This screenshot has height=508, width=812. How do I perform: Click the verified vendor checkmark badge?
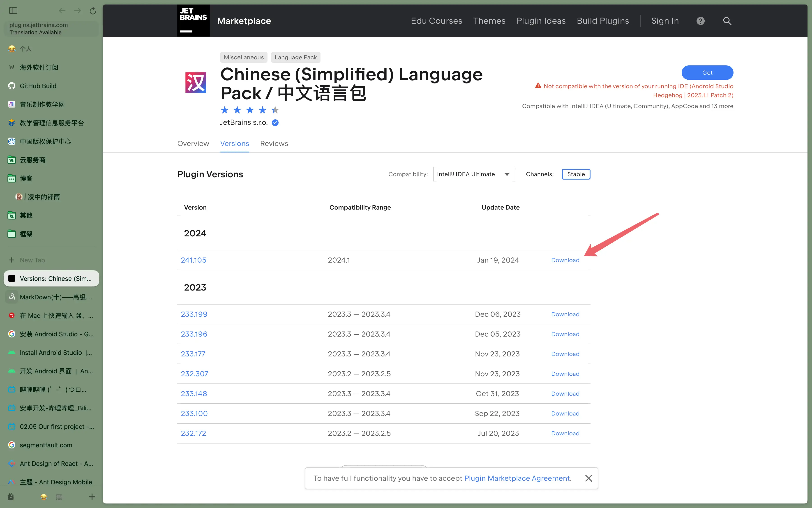[x=275, y=123]
